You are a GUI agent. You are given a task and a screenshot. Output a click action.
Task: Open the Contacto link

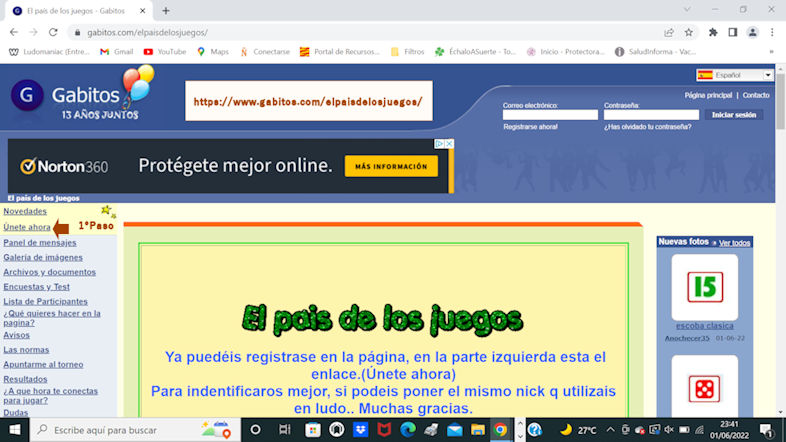pos(756,95)
